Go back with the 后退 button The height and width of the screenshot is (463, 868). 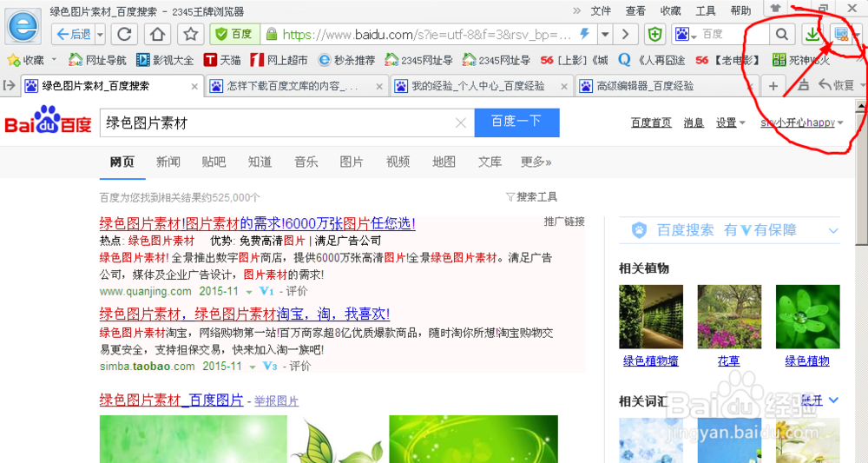pyautogui.click(x=74, y=35)
